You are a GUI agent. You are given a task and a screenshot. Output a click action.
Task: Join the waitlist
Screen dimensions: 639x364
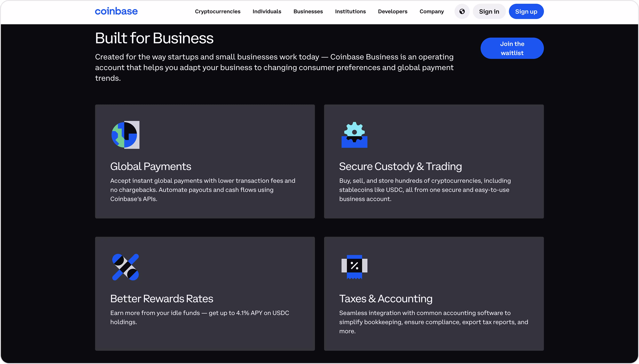(512, 48)
